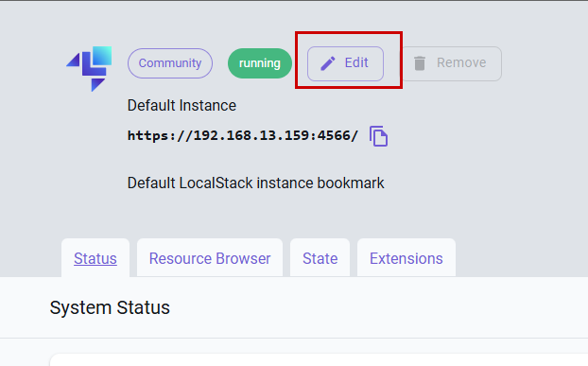Click the Default Instance name text
Screen dimensions: 588x366
(182, 105)
